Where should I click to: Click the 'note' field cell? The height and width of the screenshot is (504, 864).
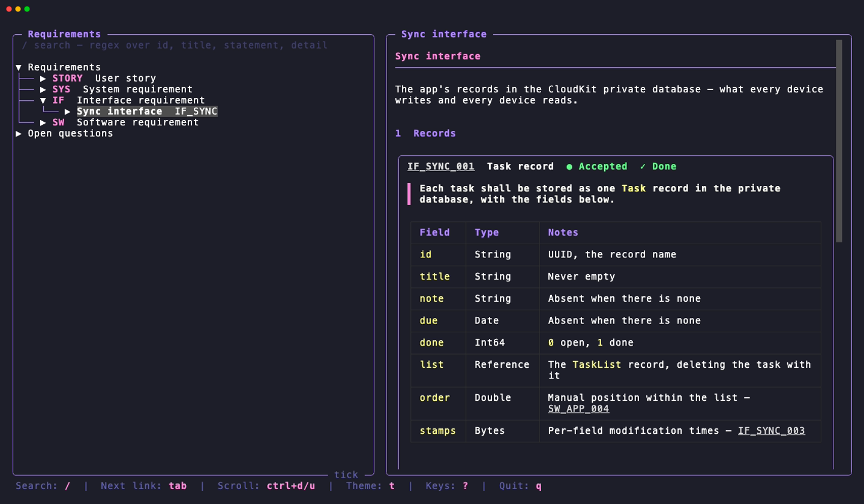point(438,299)
